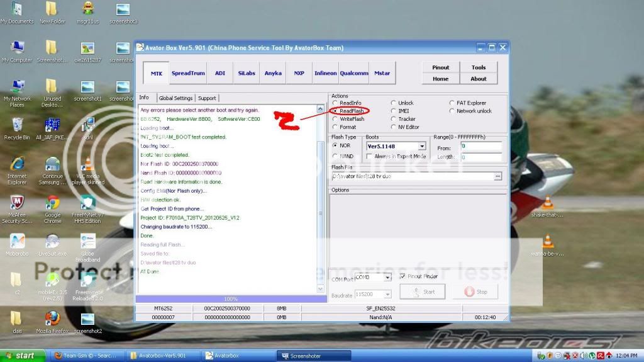
Task: Open Continue Samsung desktop shortcut
Action: pos(52,171)
